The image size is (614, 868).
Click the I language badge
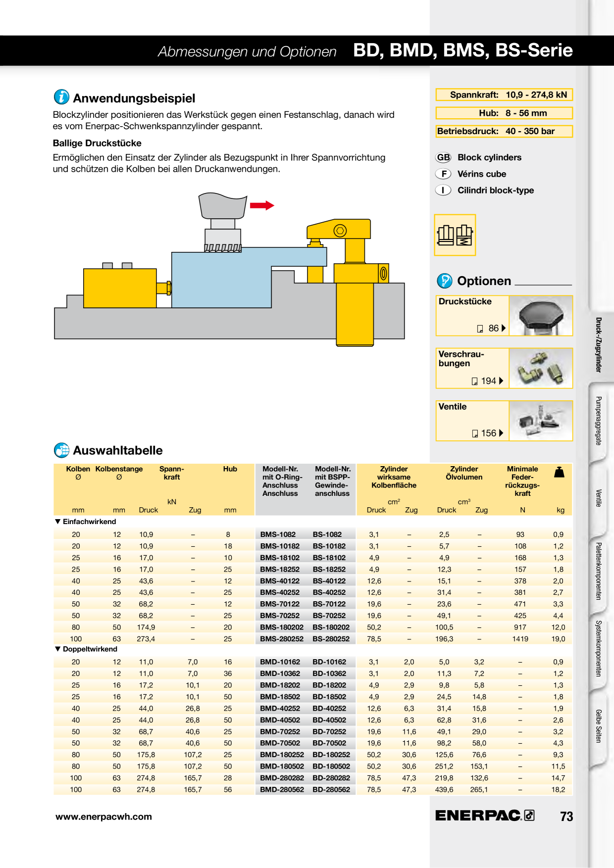(x=443, y=190)
